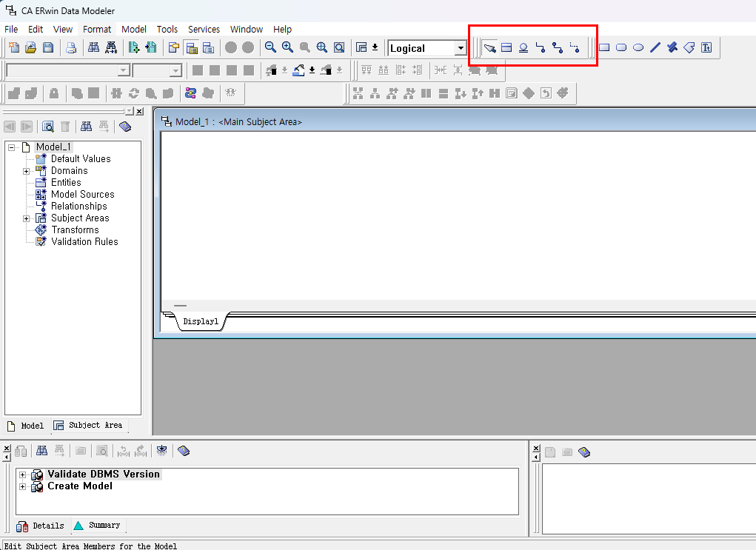Open the Logical model type dropdown
This screenshot has width=756, height=550.
461,48
